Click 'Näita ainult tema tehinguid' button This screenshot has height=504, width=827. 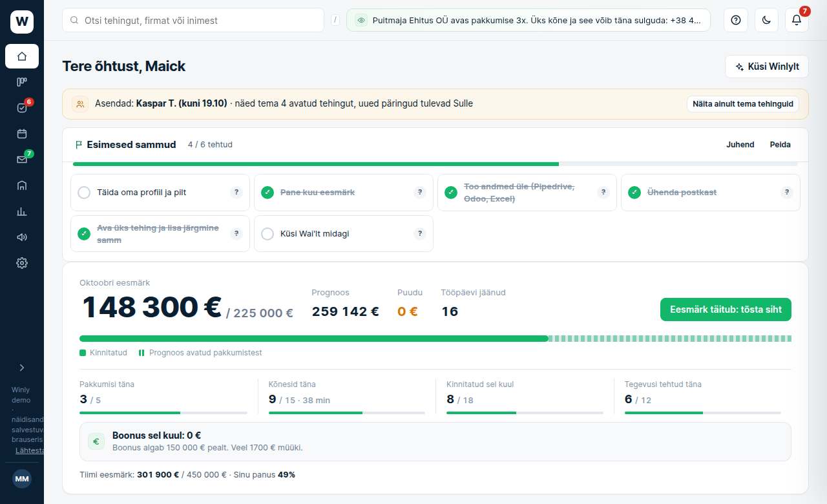743,104
